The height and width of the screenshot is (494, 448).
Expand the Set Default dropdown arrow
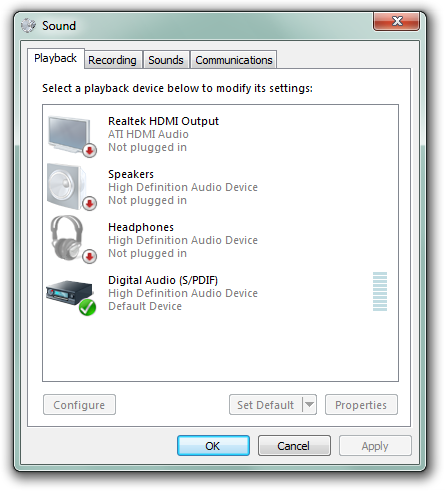pyautogui.click(x=309, y=405)
